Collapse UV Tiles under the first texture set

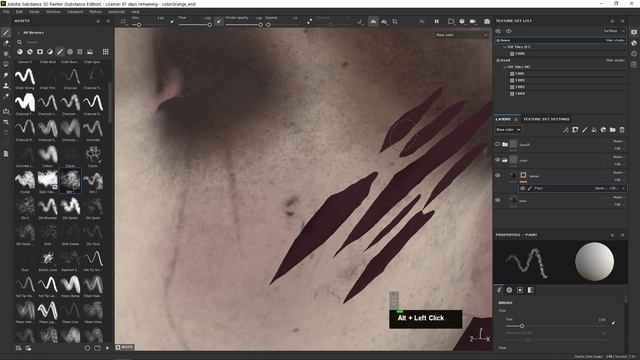click(x=504, y=47)
